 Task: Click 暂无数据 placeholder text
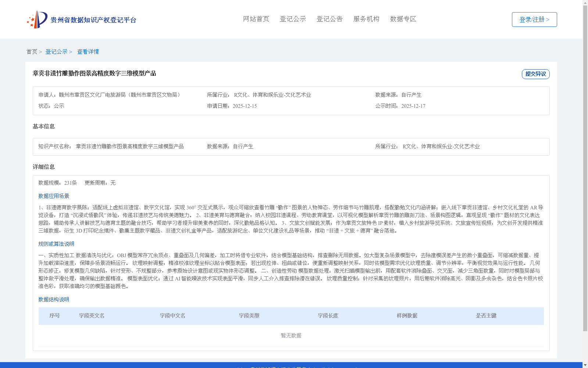(291, 336)
